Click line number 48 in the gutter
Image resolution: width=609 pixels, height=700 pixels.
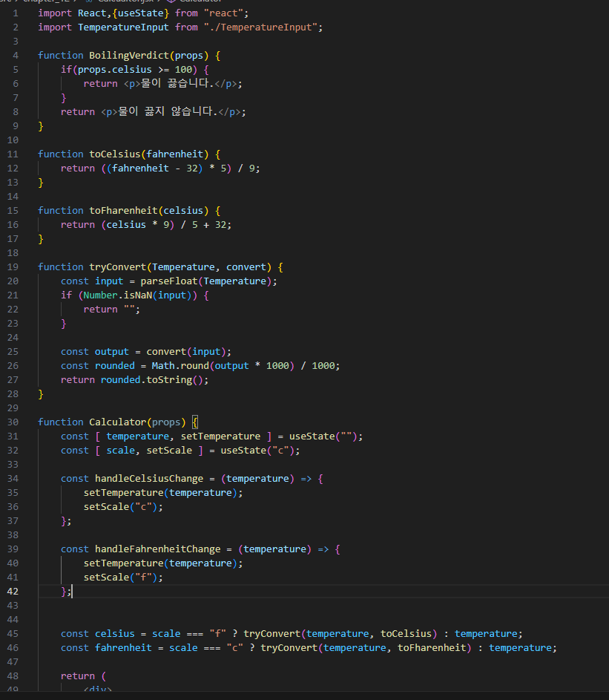click(x=13, y=676)
